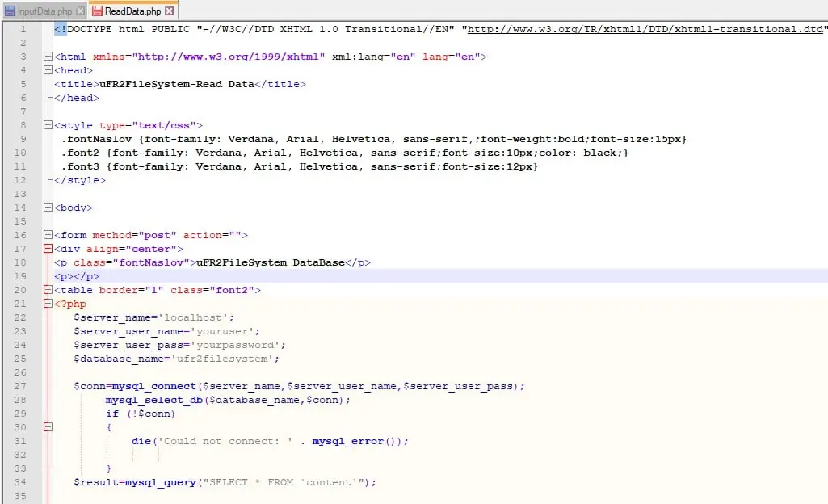
Task: Collapse the php block on line 21
Action: pos(48,304)
